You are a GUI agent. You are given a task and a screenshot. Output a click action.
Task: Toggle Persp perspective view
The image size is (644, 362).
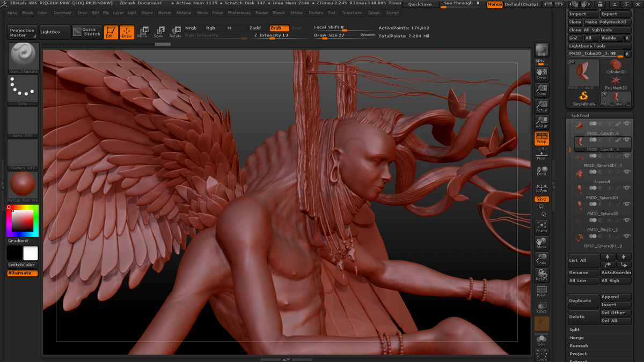[541, 138]
